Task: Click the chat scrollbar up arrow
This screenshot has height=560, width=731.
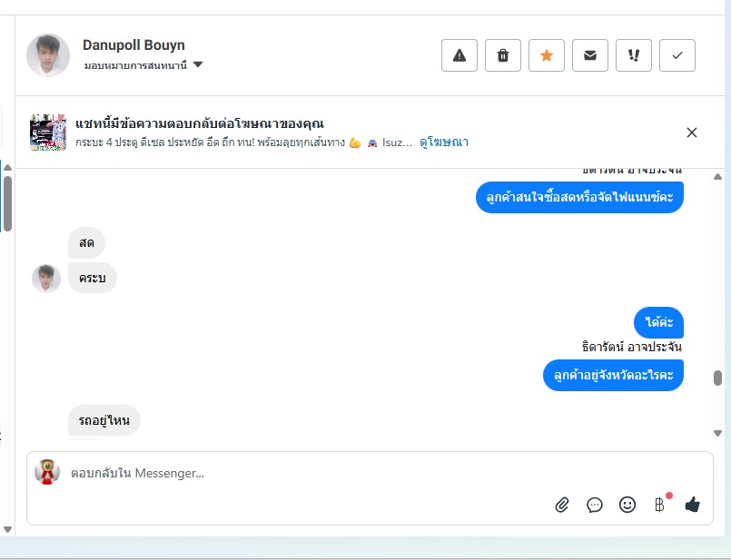Action: pyautogui.click(x=718, y=177)
